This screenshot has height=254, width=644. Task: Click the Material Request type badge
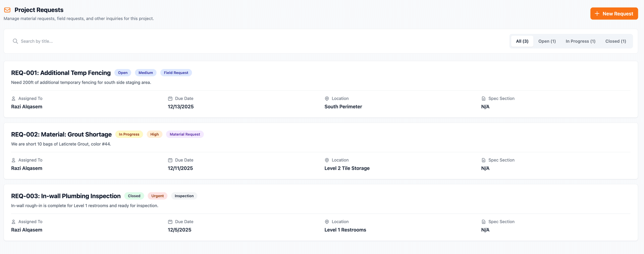184,135
